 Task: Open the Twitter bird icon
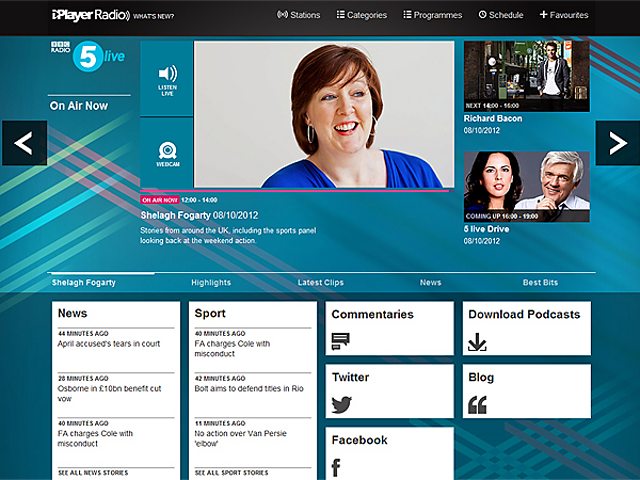pos(342,404)
